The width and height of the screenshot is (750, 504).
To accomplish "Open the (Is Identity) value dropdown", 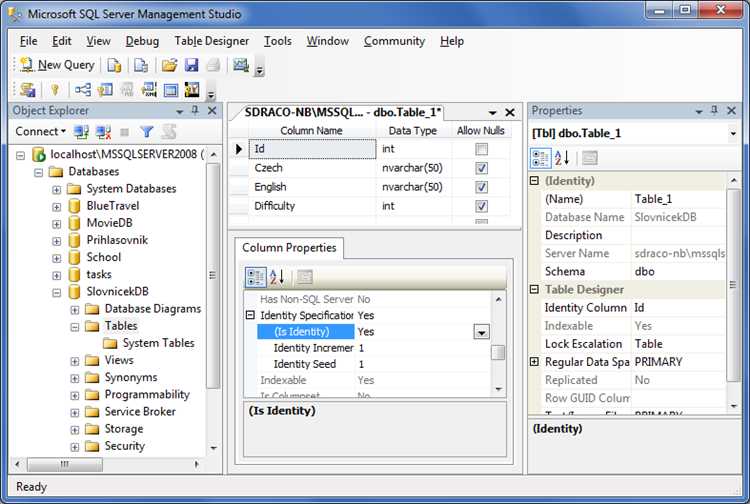I will pos(480,332).
